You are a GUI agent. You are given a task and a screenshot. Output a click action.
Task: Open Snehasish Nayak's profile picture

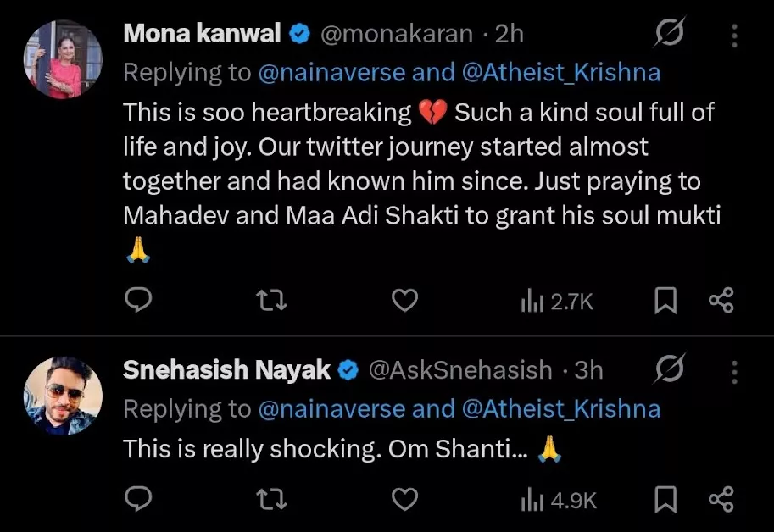62,395
